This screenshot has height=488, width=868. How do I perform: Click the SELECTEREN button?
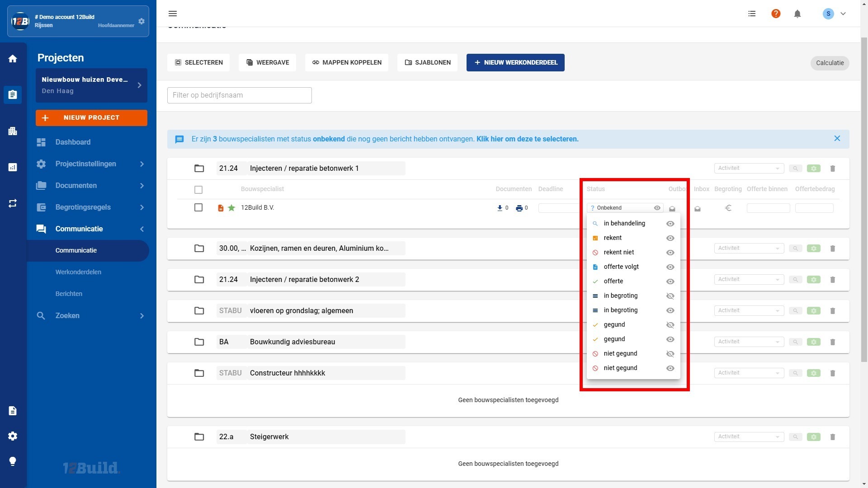point(198,63)
